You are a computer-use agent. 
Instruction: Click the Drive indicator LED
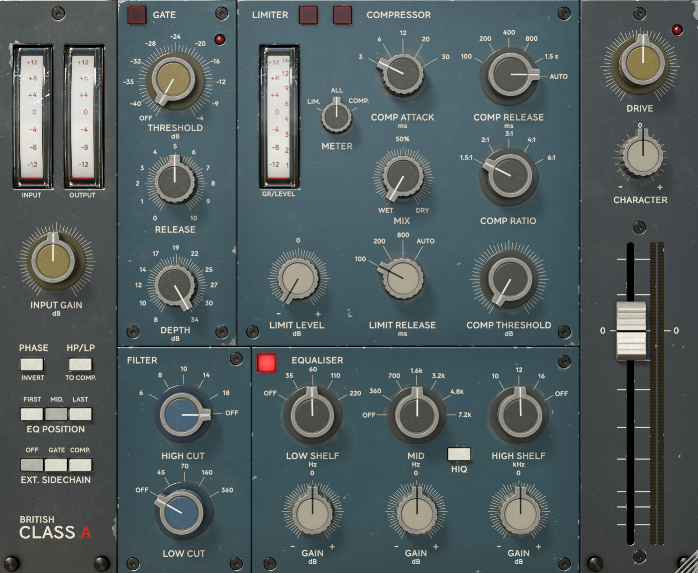677,30
